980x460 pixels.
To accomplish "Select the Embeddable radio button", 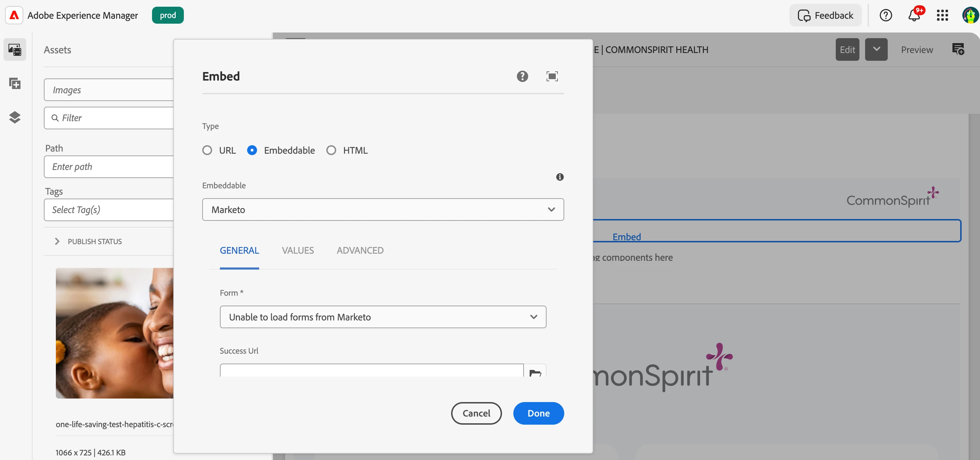I will click(x=252, y=150).
